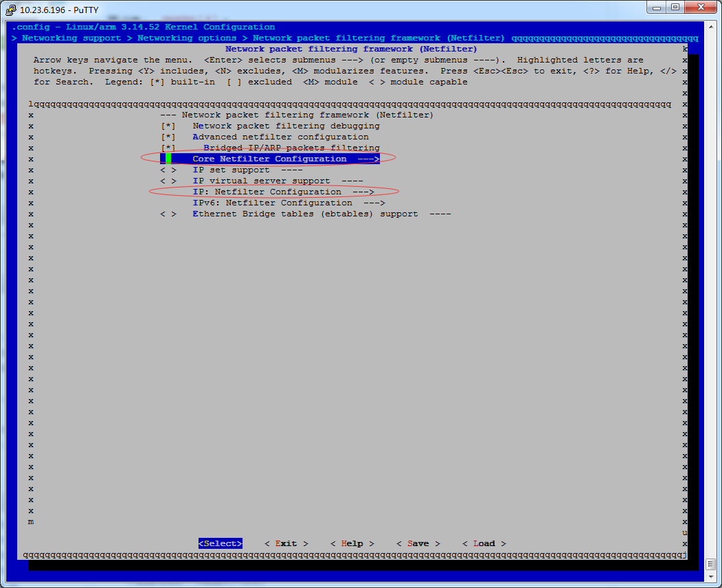Screen dimensions: 722x588
Task: Click the < Help > button
Action: click(352, 544)
